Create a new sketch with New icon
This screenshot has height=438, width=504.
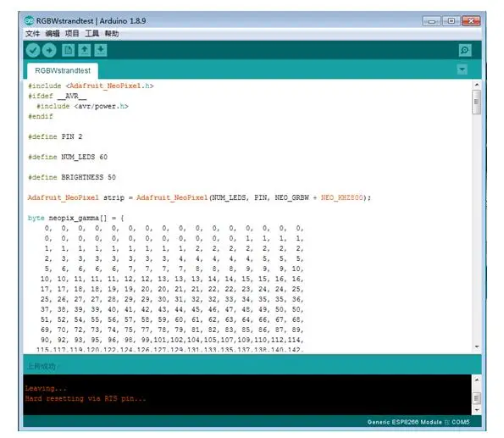(x=68, y=50)
